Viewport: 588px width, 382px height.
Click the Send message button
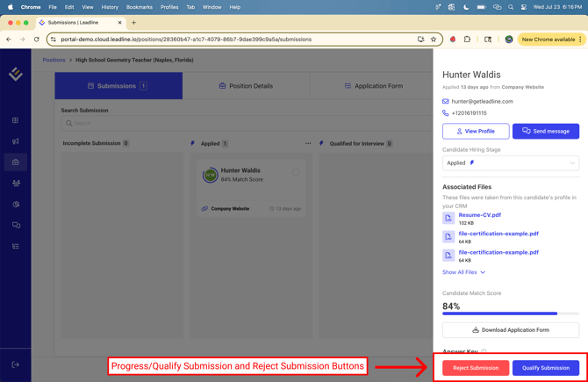click(x=545, y=131)
